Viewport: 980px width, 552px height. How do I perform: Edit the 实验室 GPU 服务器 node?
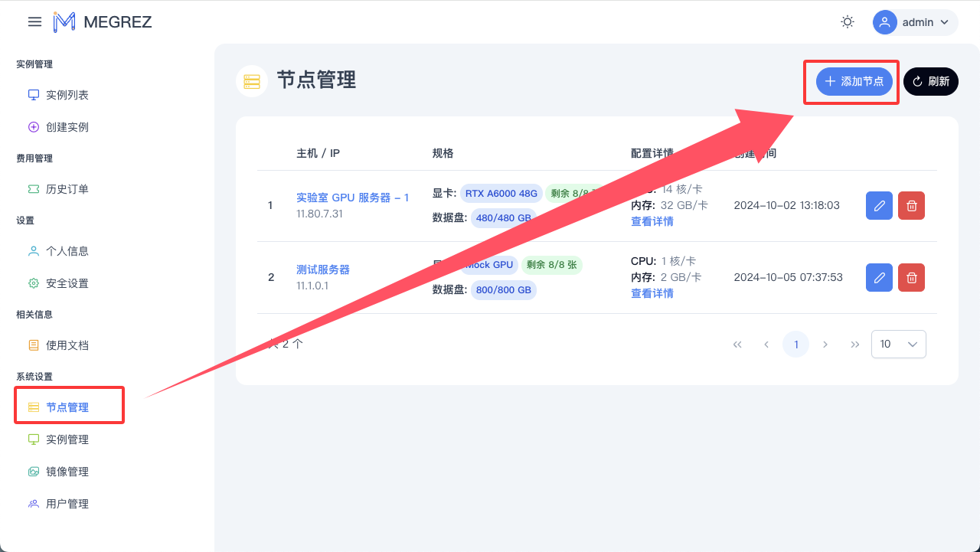pos(879,205)
